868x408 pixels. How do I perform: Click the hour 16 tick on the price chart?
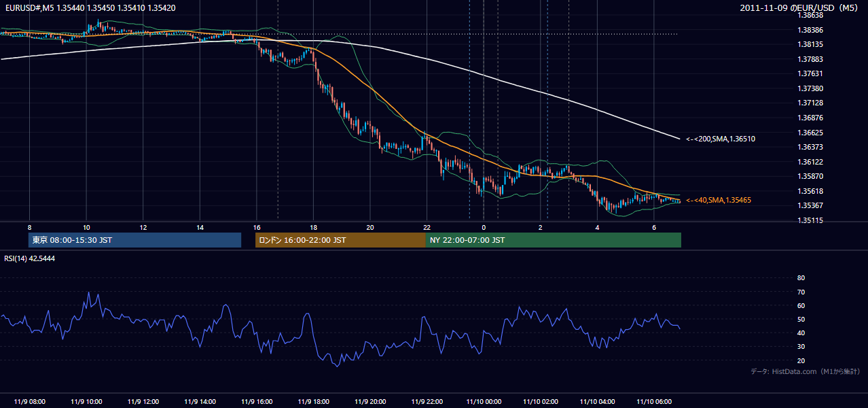[x=257, y=226]
